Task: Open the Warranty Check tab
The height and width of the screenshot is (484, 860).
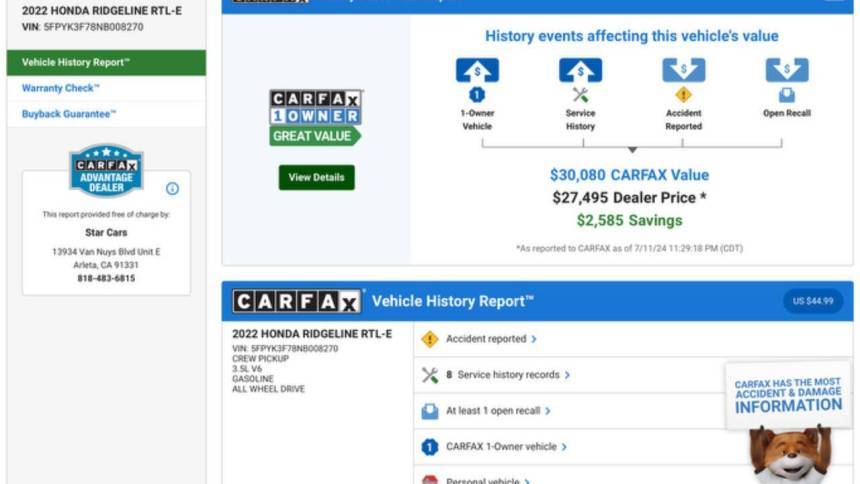Action: (106, 88)
